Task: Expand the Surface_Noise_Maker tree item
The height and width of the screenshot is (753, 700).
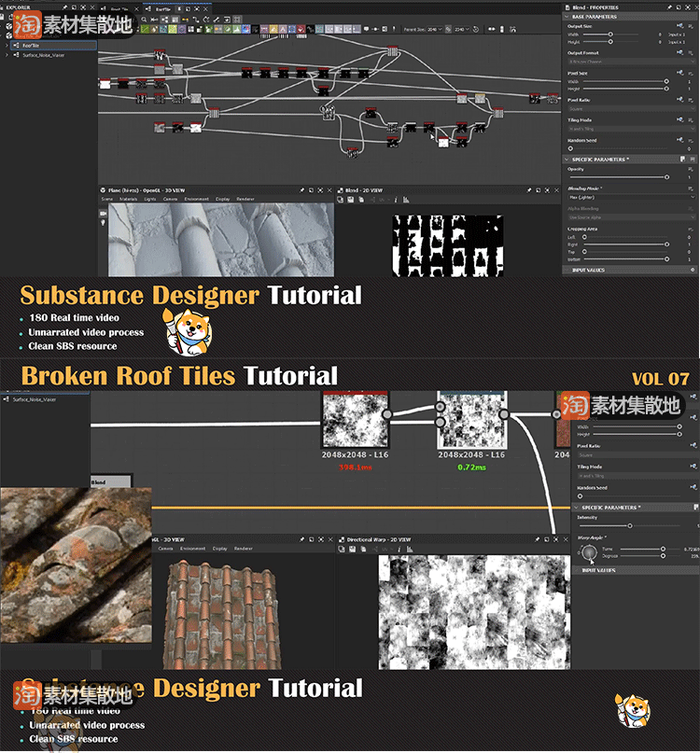Action: [x=7, y=55]
